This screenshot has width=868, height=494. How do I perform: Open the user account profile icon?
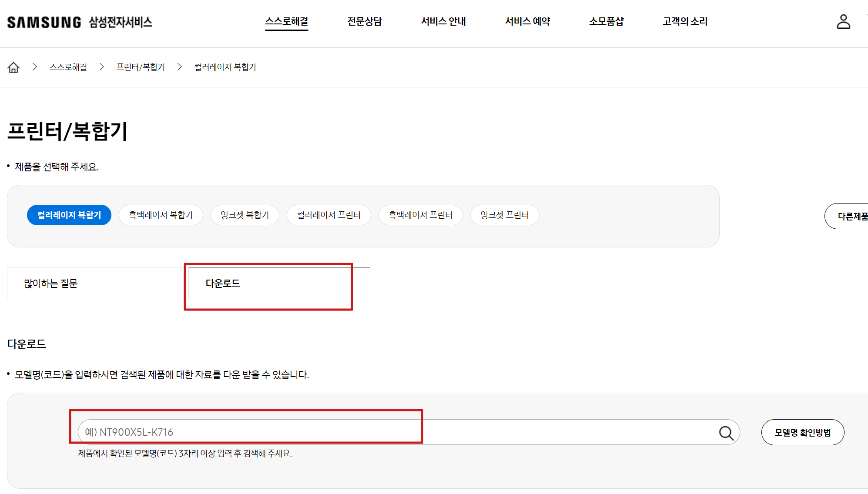tap(843, 22)
